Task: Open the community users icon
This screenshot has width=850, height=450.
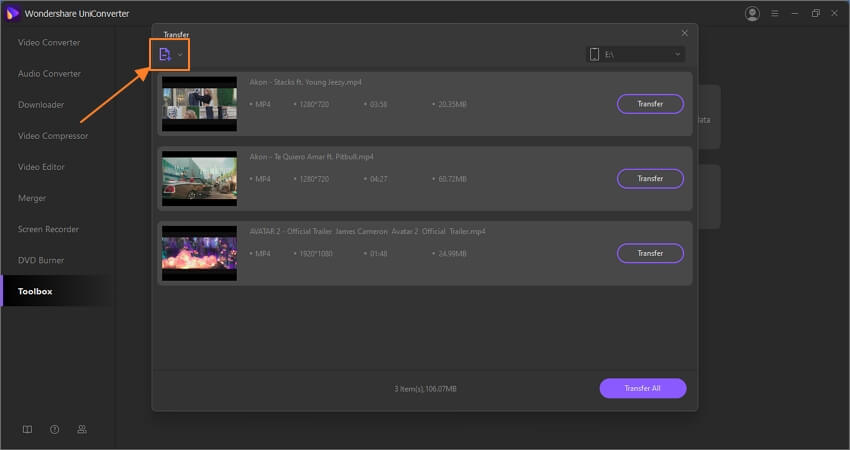Action: [82, 429]
